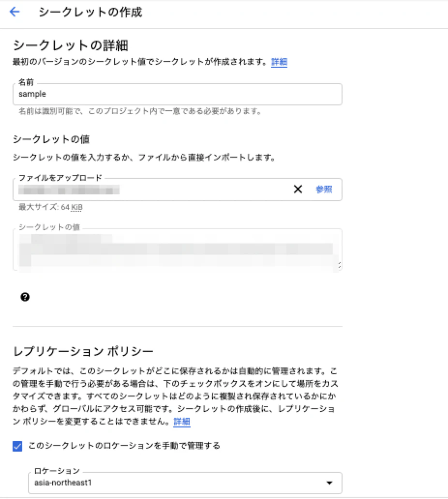The height and width of the screenshot is (499, 448).
Task: Click the ファイルをアップロード file field
Action: pyautogui.click(x=178, y=190)
